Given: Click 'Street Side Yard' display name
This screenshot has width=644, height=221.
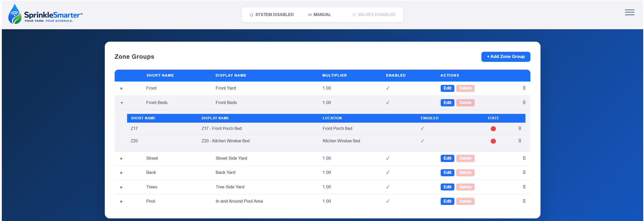Looking at the screenshot, I should (231, 158).
